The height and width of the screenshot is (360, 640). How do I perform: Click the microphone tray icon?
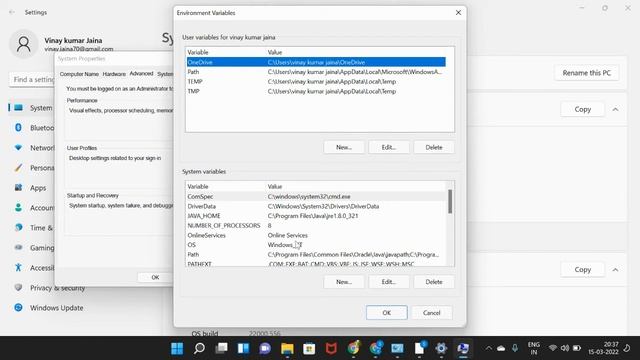pos(515,348)
